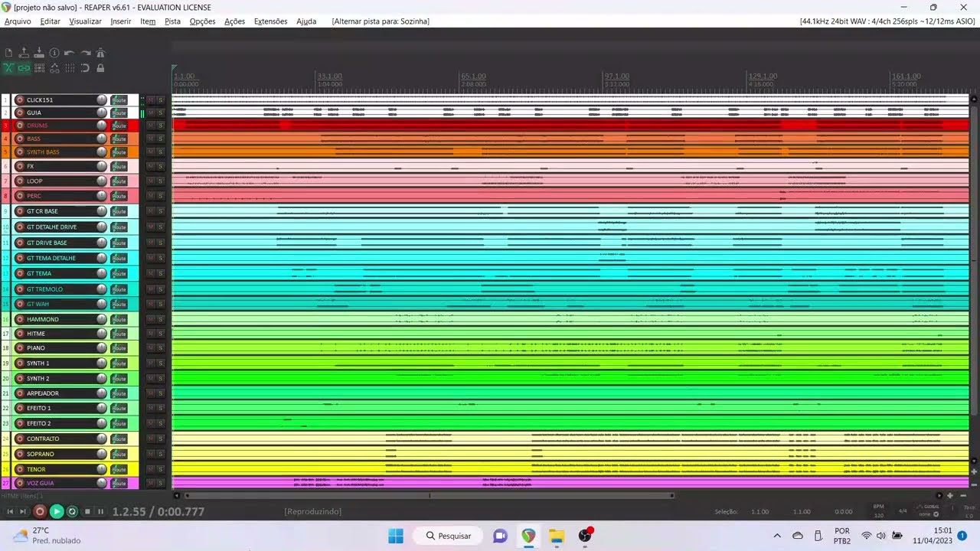Toggle the locking padlock icon
Image resolution: width=980 pixels, height=551 pixels.
[100, 68]
